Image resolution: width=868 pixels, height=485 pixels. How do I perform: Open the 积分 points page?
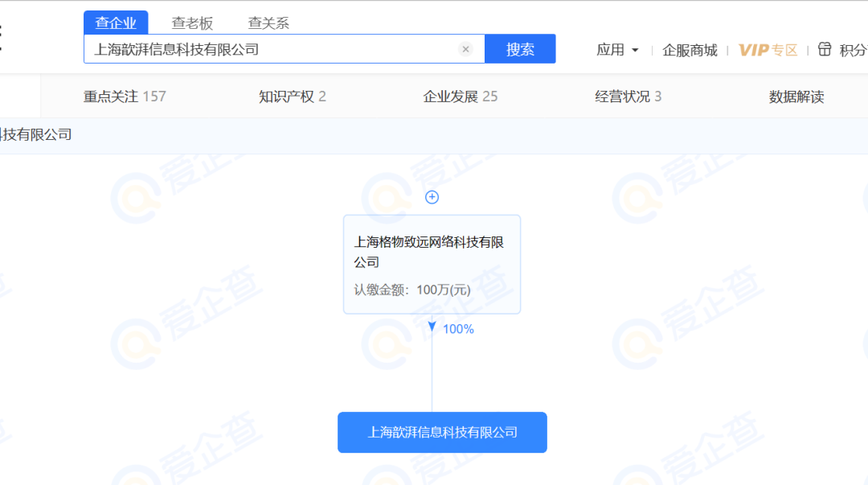853,50
